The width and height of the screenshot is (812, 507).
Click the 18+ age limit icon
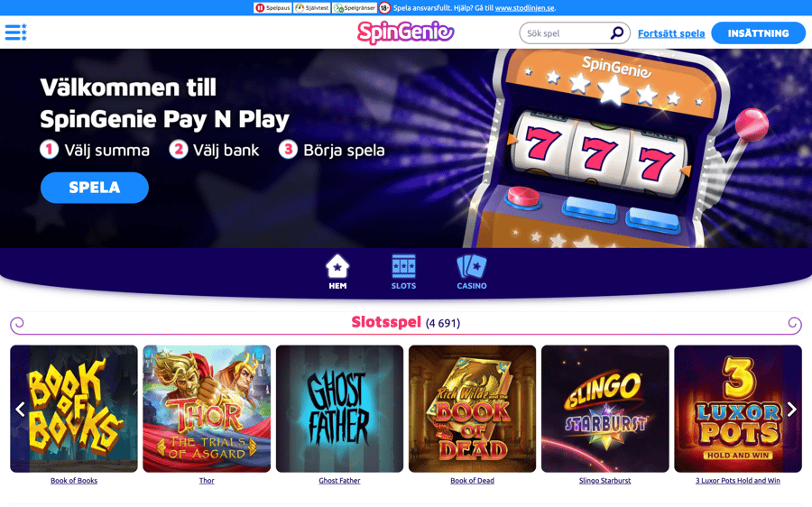click(384, 8)
